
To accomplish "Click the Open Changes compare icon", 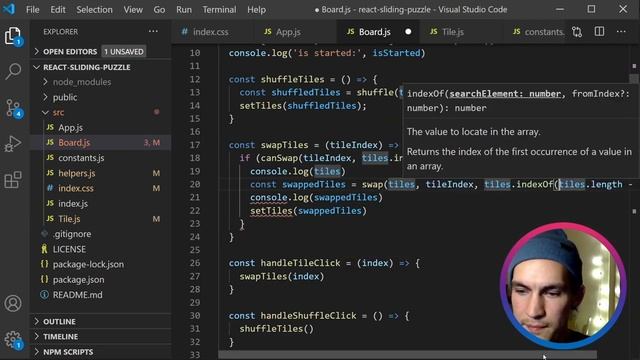I will click(x=577, y=32).
